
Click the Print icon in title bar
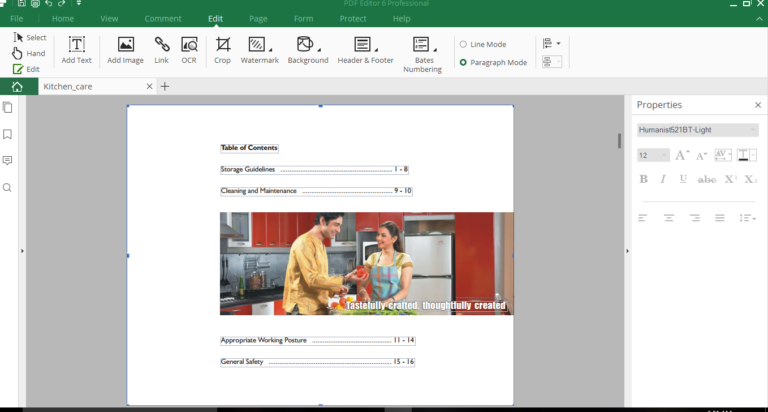(35, 3)
